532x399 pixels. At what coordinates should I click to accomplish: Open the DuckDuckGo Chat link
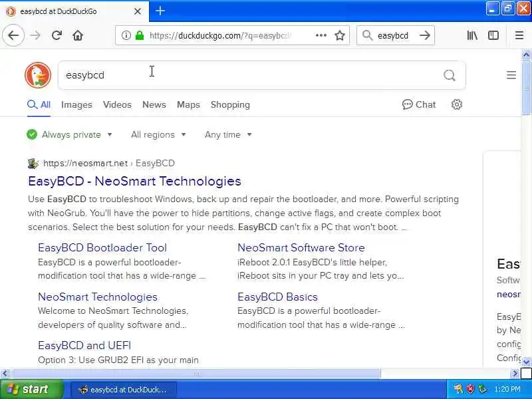pyautogui.click(x=419, y=104)
